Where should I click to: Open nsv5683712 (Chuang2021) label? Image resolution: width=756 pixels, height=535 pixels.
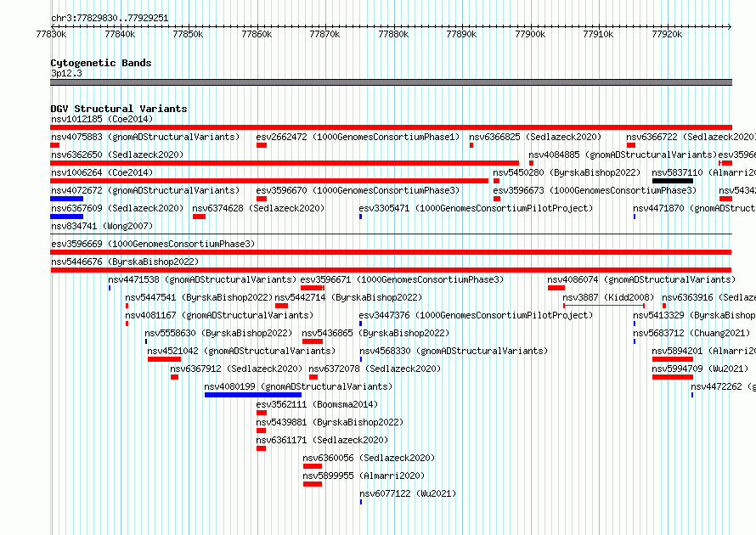691,333
